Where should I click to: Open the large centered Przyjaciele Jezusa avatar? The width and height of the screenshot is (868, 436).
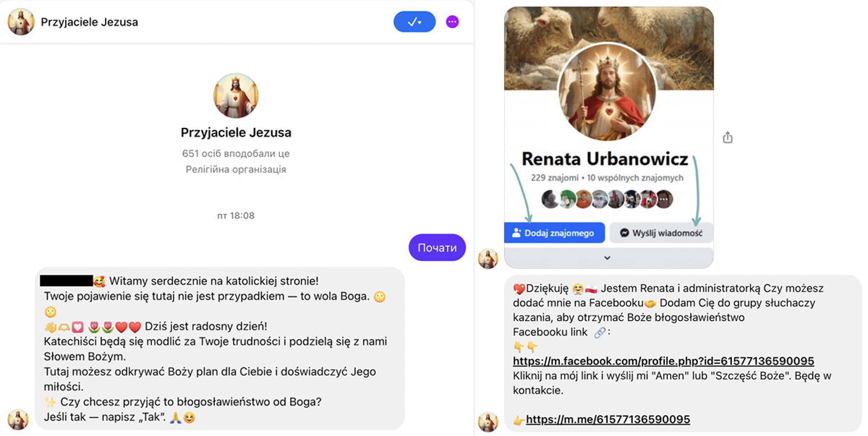click(x=236, y=96)
